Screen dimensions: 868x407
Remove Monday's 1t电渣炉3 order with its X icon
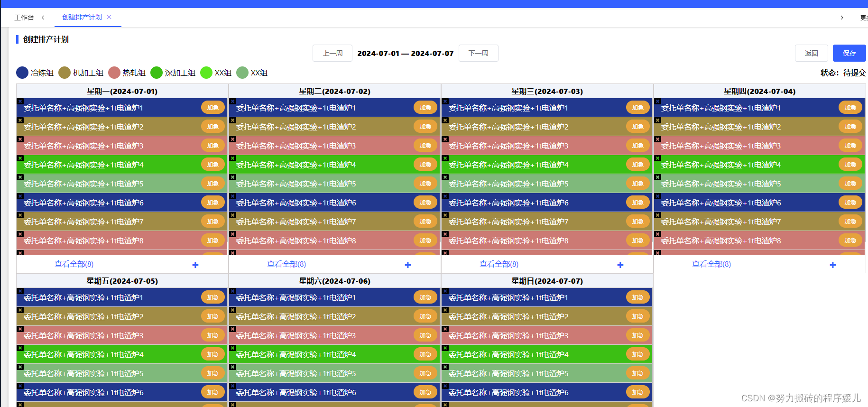coord(20,139)
